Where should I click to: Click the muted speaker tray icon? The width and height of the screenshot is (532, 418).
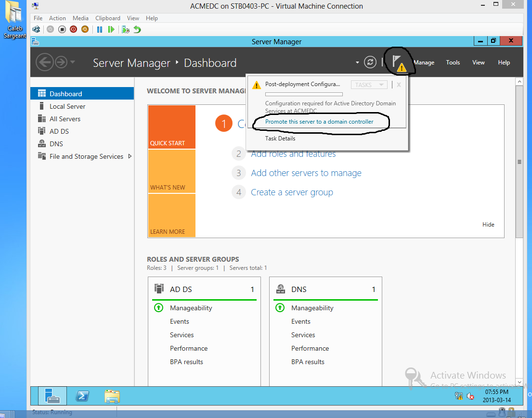tap(470, 396)
